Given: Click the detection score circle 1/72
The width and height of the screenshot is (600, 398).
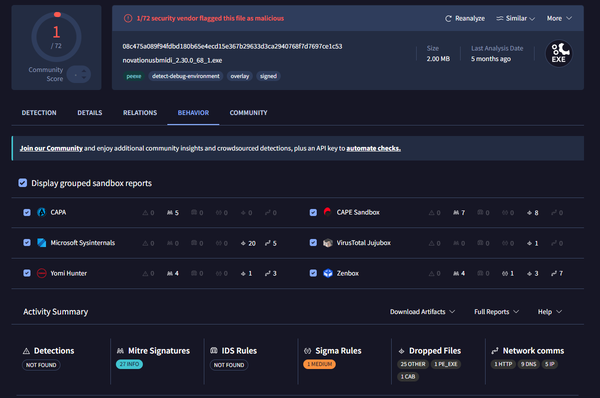Looking at the screenshot, I should (56, 37).
